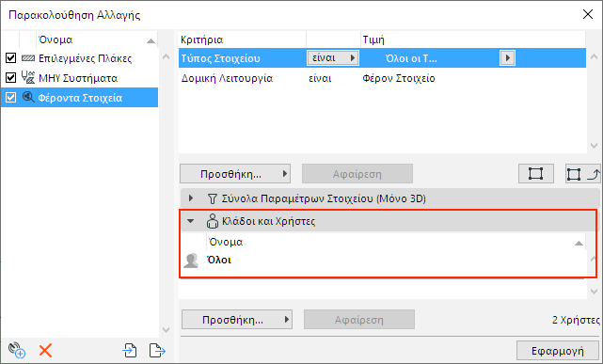Select the Δομική Λειτουργία criteria row
Screen dimensions: 603x364
[x=382, y=78]
